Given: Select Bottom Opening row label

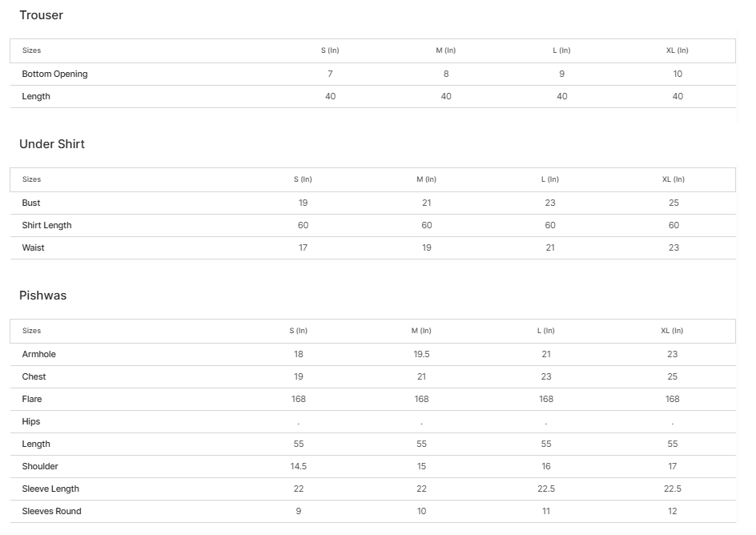Looking at the screenshot, I should coord(54,74).
